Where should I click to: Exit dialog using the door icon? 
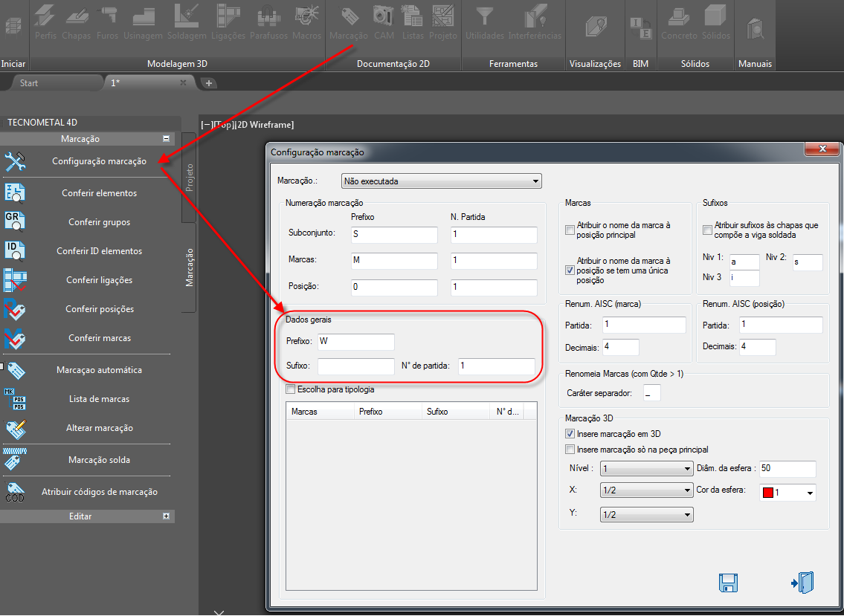click(x=802, y=583)
